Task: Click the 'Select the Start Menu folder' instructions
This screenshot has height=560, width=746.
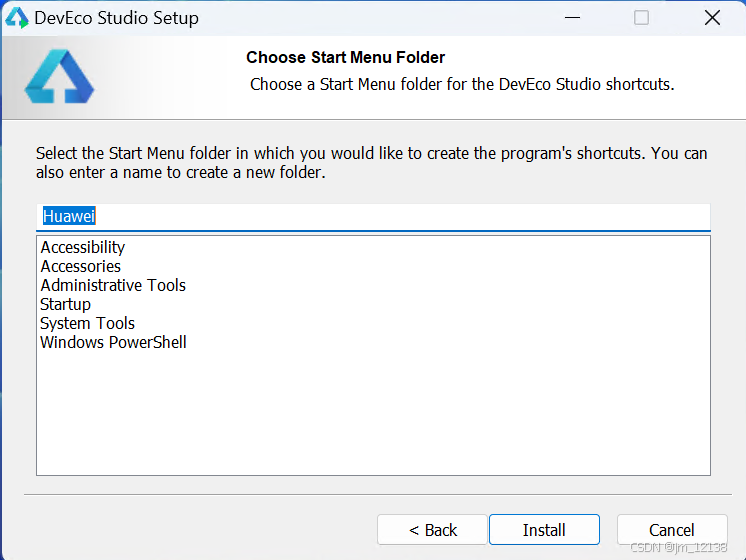Action: pyautogui.click(x=372, y=163)
